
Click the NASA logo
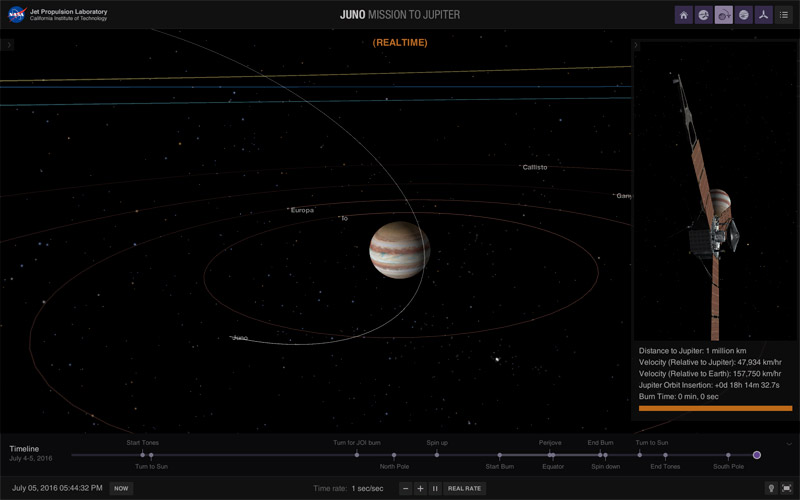pos(17,14)
